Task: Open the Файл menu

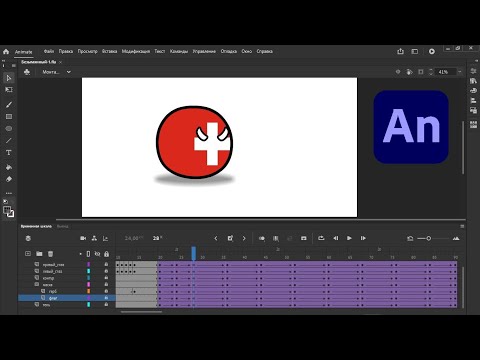Action: 49,51
